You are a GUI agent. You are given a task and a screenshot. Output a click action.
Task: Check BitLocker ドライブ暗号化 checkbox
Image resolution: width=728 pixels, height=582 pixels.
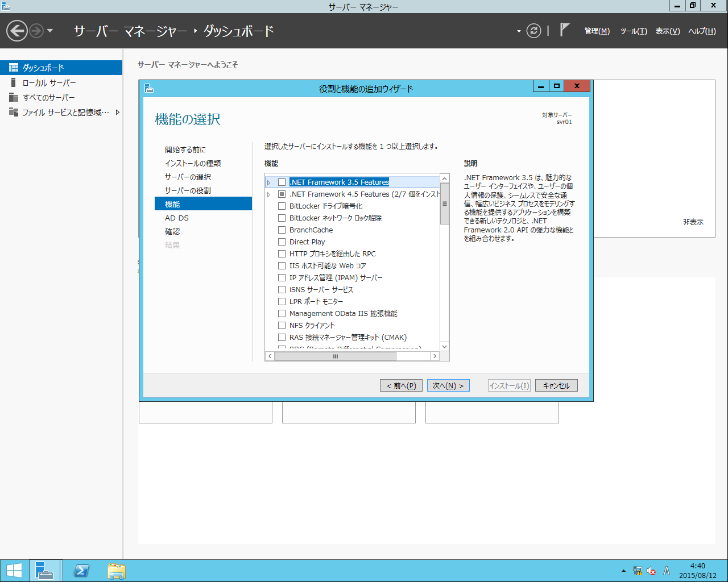282,206
